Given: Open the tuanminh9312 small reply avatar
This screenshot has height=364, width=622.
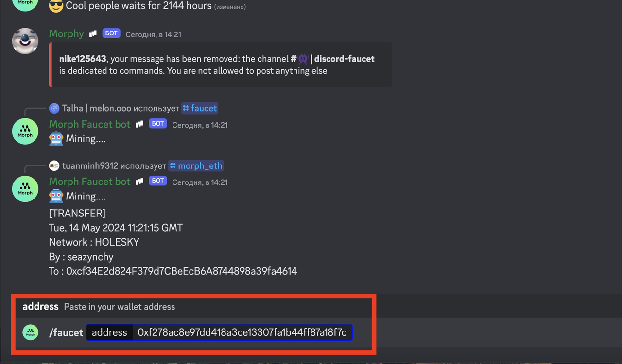Looking at the screenshot, I should point(54,166).
